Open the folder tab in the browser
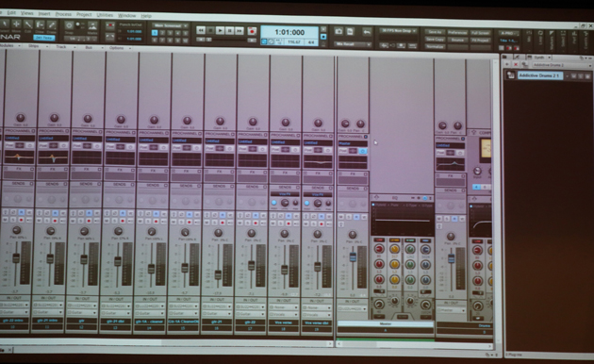 click(505, 58)
